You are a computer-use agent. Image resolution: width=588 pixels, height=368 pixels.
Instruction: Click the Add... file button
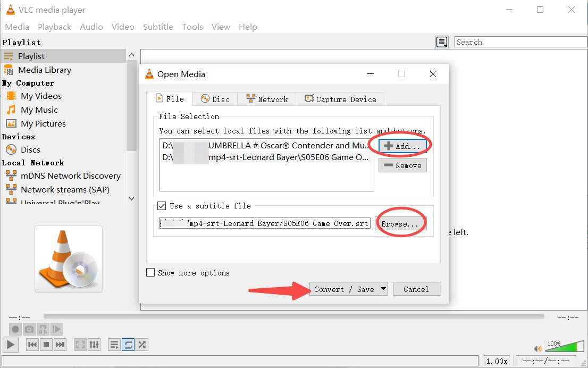(402, 146)
